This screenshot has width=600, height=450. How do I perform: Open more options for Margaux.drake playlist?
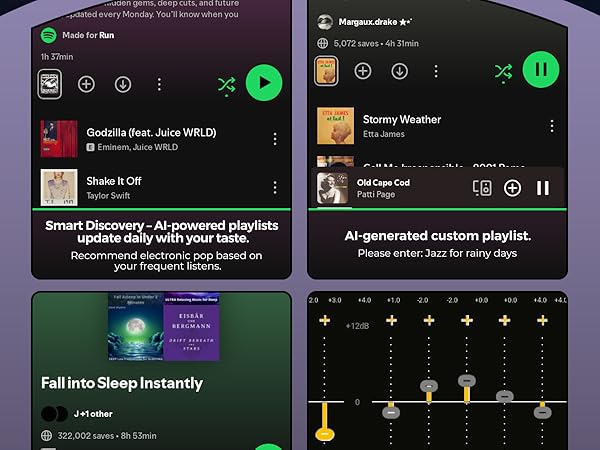pos(436,71)
